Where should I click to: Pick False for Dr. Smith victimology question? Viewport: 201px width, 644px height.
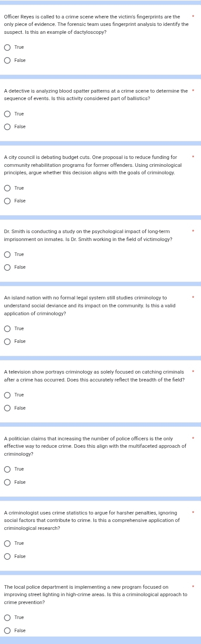pos(7,267)
